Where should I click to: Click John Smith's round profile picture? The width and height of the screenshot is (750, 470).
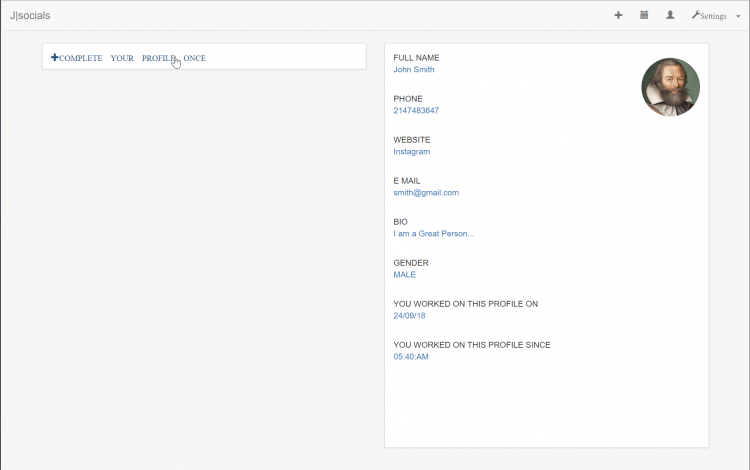(670, 87)
